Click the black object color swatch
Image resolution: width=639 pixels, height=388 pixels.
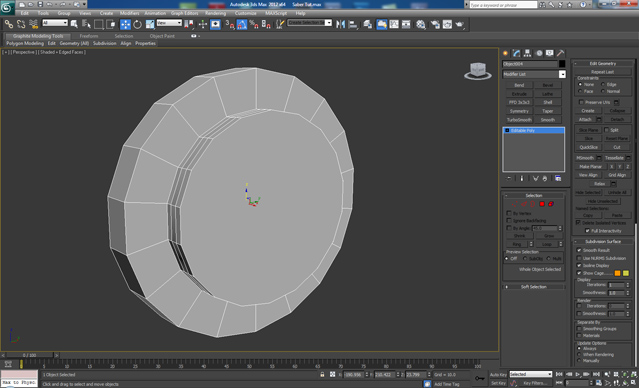[562, 64]
